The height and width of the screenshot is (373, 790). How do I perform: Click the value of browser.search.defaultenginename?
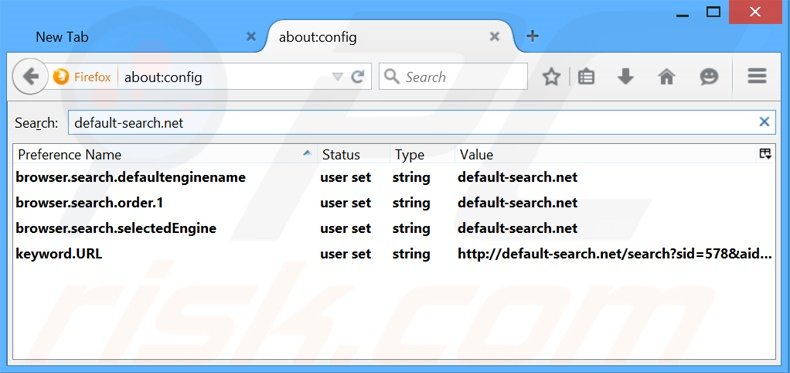coord(517,177)
